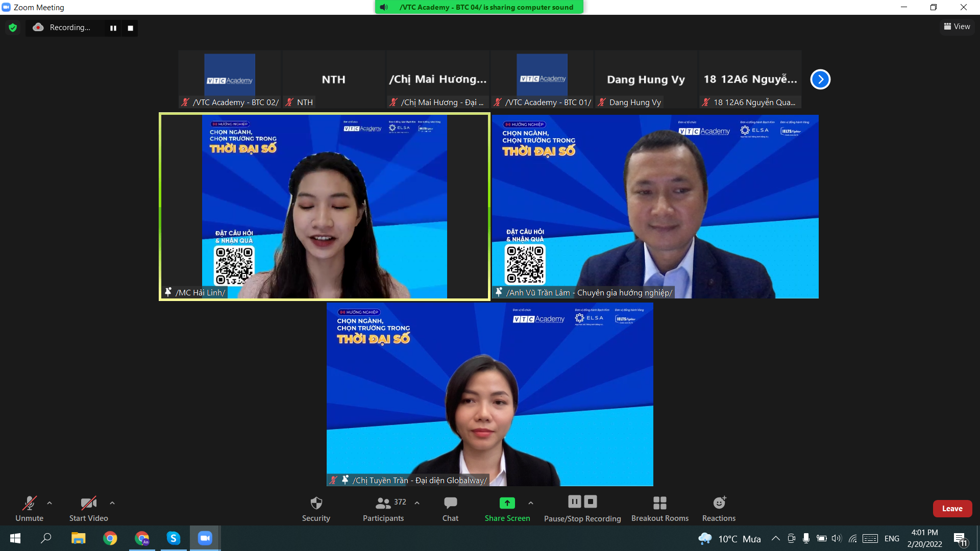The image size is (980, 551).
Task: Expand video options arrow beside Start Video
Action: [x=112, y=503]
